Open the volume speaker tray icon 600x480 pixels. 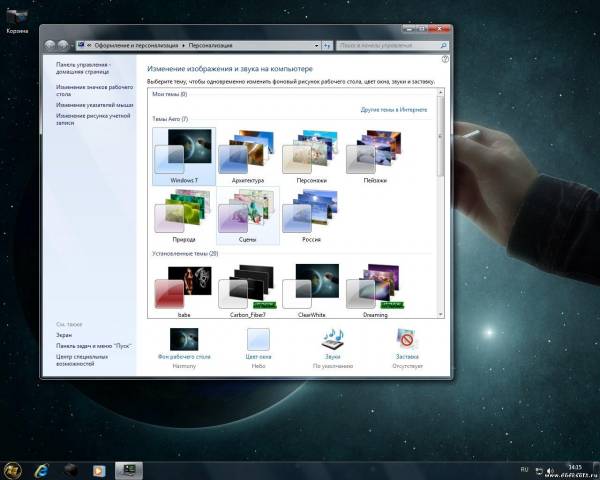[550, 471]
